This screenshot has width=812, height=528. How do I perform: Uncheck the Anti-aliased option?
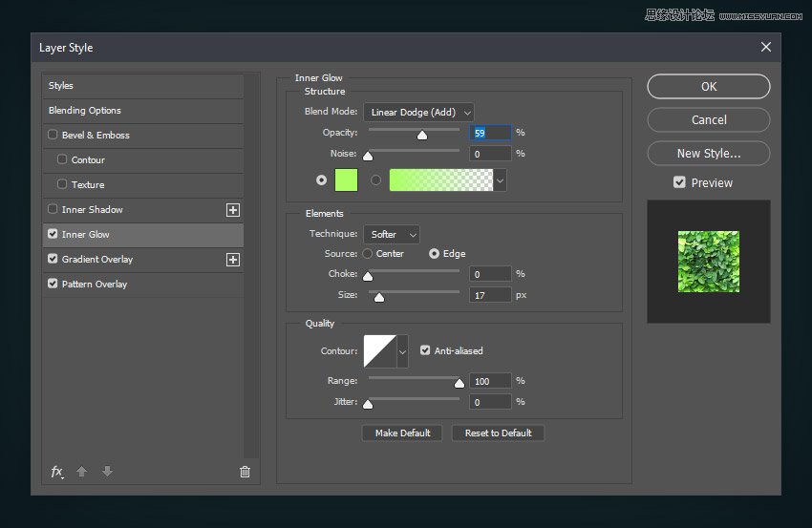[425, 350]
